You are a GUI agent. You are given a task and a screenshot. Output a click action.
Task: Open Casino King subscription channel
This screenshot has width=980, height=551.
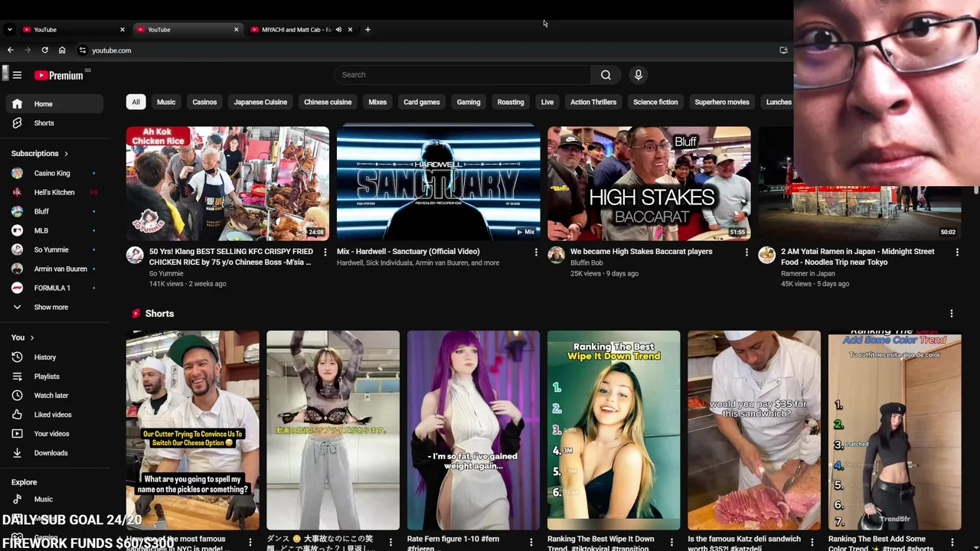click(x=54, y=174)
